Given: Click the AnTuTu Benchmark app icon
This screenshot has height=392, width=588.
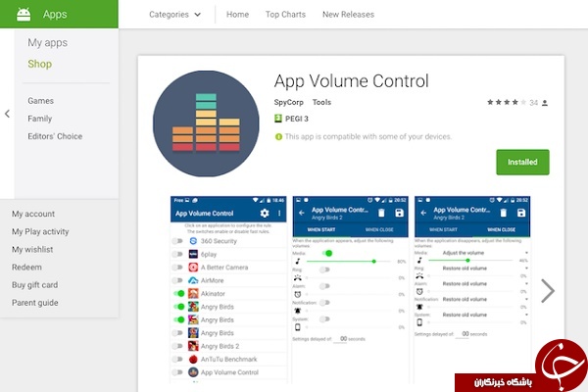Looking at the screenshot, I should pos(193,359).
